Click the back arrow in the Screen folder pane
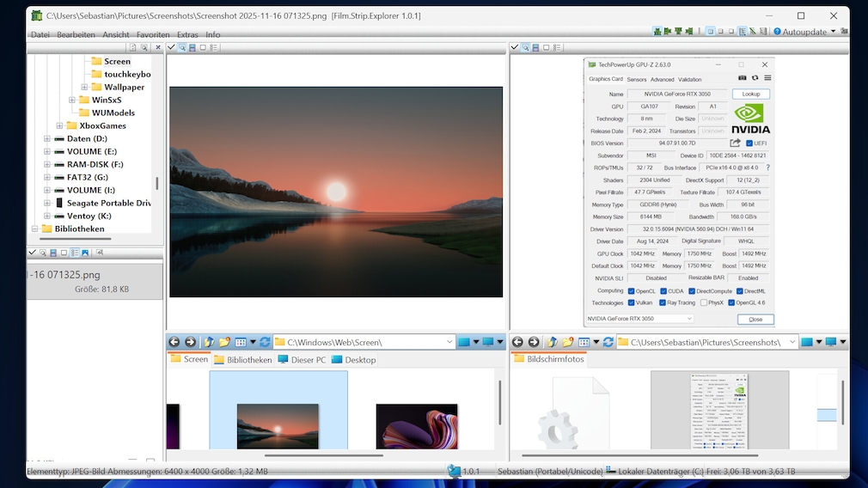Viewport: 868px width, 488px height. [174, 342]
